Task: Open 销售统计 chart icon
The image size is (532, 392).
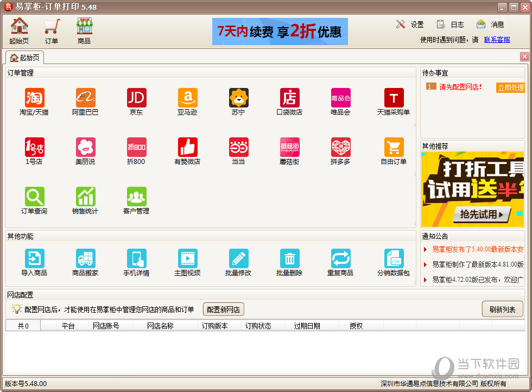Action: click(x=86, y=197)
